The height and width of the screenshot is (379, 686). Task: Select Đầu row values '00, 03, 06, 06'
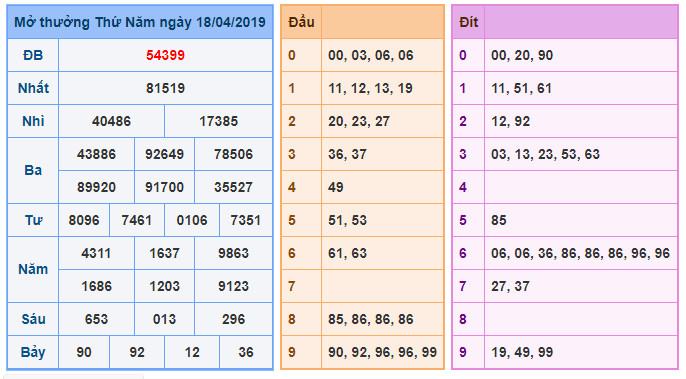(x=371, y=56)
